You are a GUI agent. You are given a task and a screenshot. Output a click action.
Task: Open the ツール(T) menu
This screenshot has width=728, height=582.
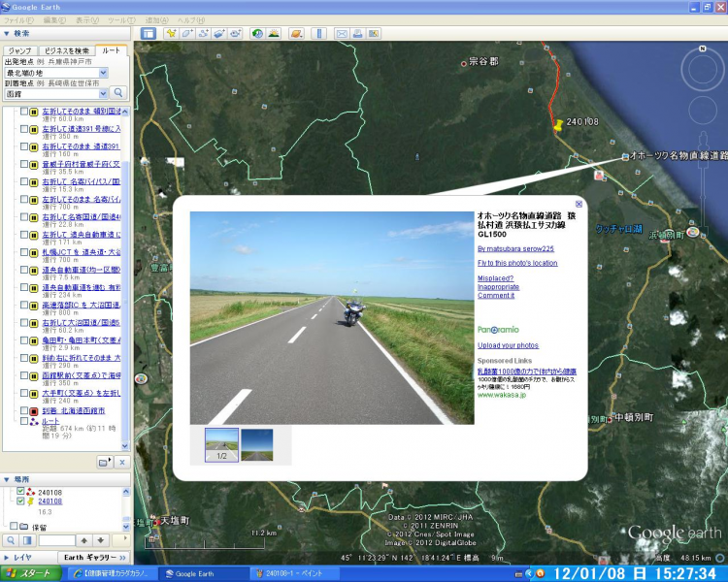[121, 19]
